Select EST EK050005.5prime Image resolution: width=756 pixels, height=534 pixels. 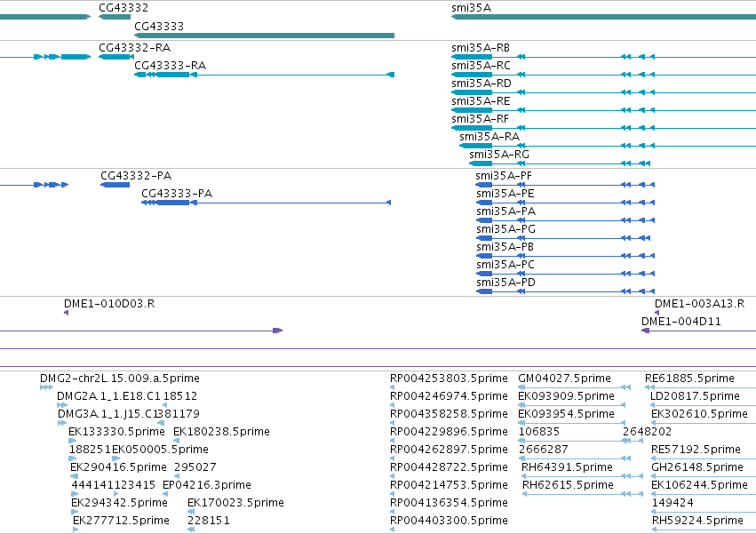click(x=160, y=450)
